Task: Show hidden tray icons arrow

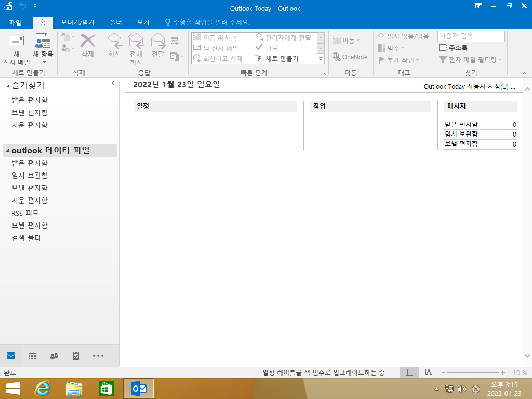Action: [436, 389]
